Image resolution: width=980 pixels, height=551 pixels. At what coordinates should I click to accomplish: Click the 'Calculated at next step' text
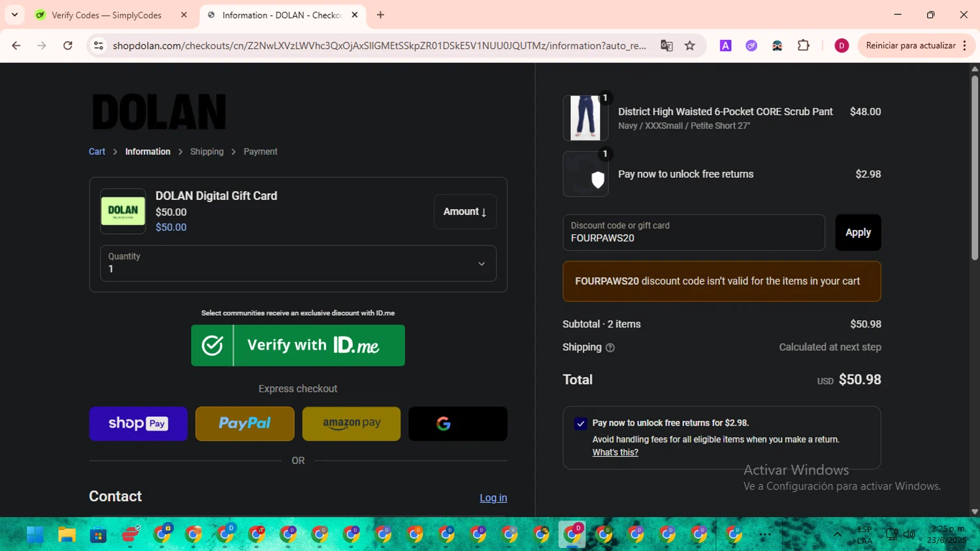(830, 347)
